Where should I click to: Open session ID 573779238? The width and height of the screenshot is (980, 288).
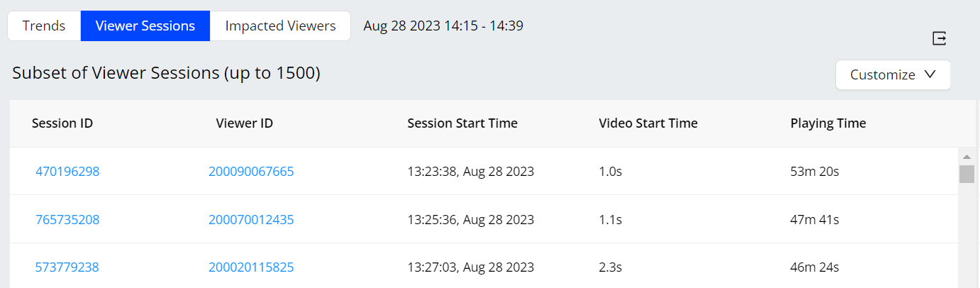[67, 267]
